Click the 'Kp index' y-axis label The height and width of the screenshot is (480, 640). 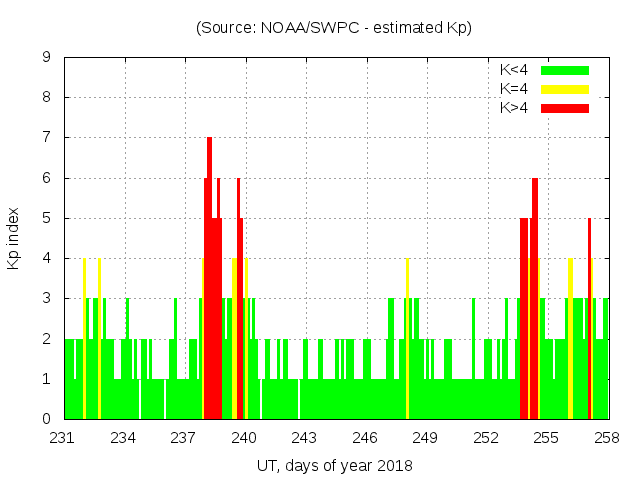tap(15, 238)
